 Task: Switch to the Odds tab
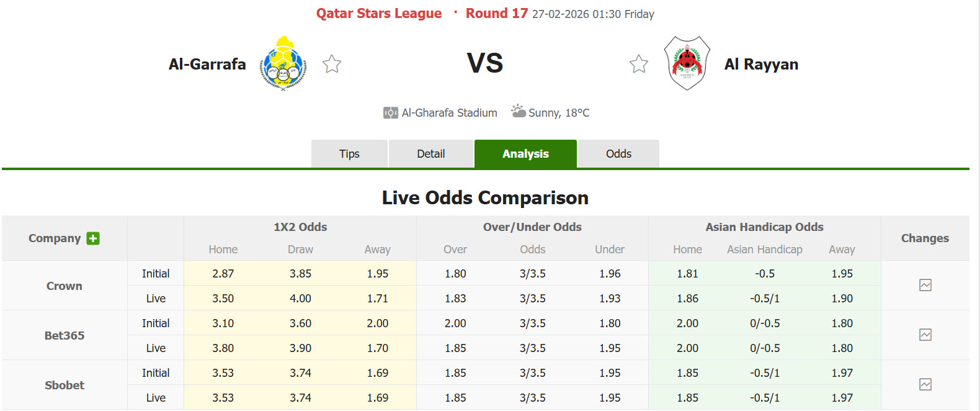click(x=618, y=153)
